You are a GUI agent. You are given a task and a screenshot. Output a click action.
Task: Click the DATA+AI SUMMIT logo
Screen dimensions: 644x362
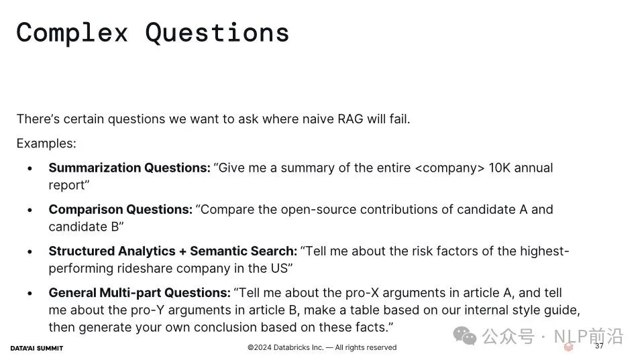point(36,348)
